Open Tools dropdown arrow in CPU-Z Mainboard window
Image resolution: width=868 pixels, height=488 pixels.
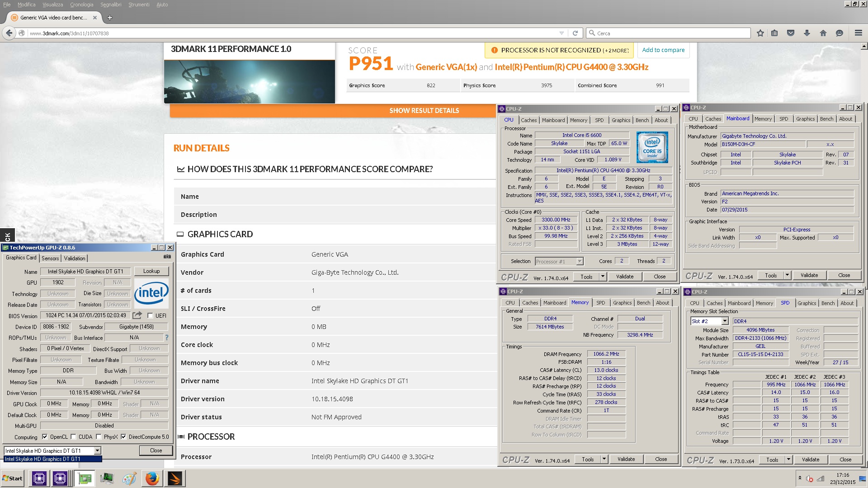coord(787,275)
